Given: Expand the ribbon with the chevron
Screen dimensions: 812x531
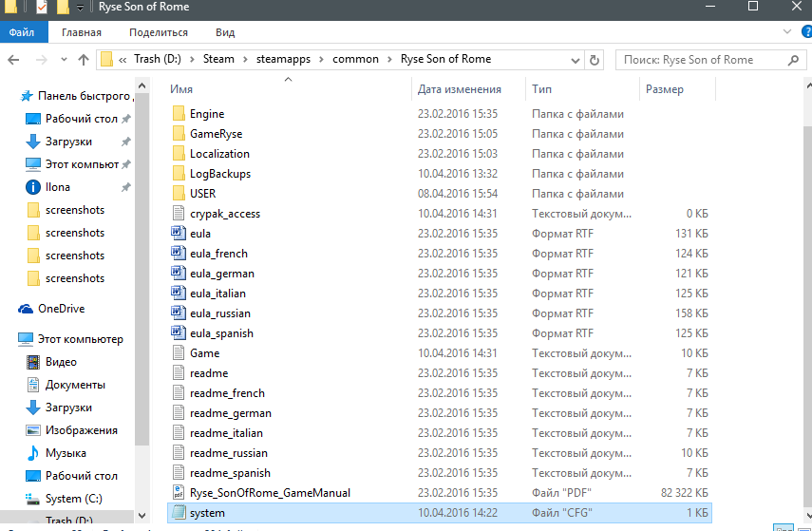Looking at the screenshot, I should (x=787, y=31).
